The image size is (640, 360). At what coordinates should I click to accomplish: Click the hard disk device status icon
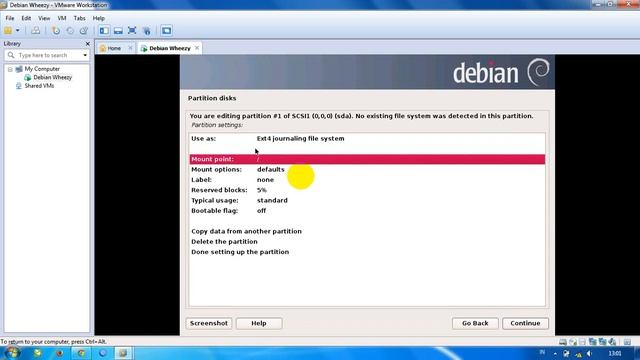[563, 342]
